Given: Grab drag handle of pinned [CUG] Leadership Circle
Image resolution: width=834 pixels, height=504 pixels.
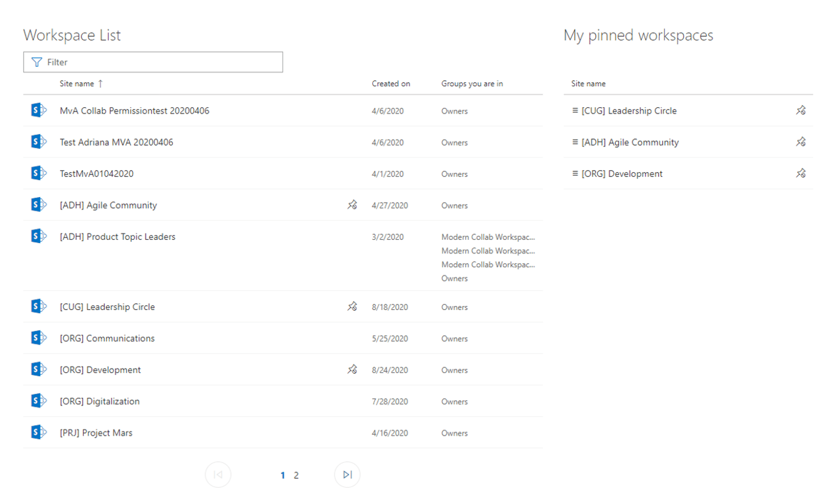Looking at the screenshot, I should (575, 110).
